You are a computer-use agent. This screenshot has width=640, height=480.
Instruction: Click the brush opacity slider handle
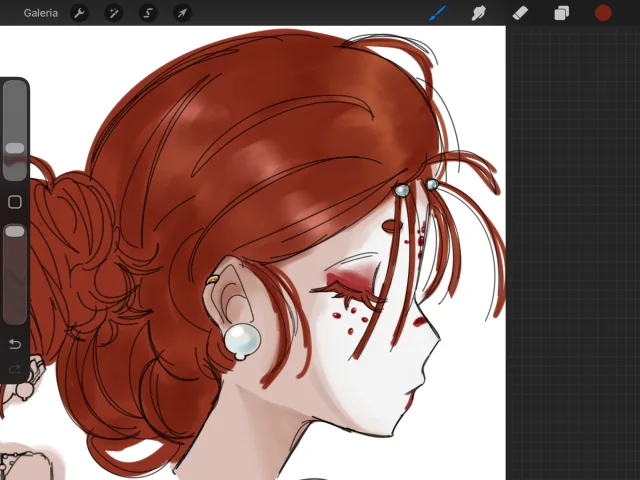click(x=15, y=231)
